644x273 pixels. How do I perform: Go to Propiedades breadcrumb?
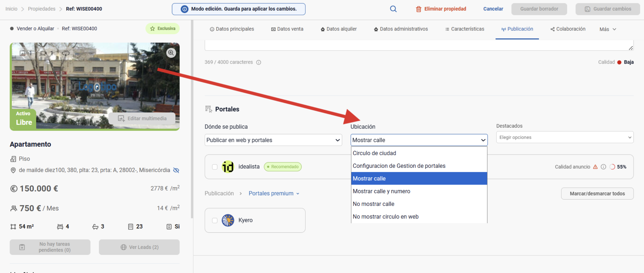[42, 9]
